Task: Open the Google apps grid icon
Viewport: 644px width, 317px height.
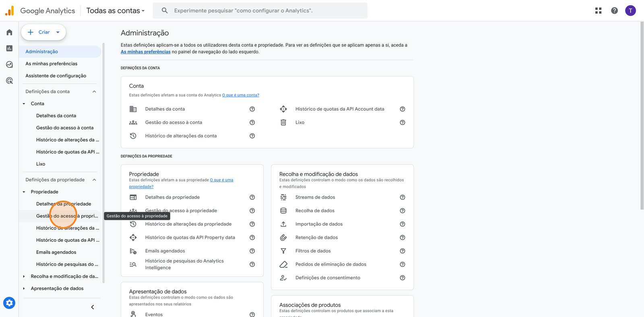Action: (x=598, y=10)
